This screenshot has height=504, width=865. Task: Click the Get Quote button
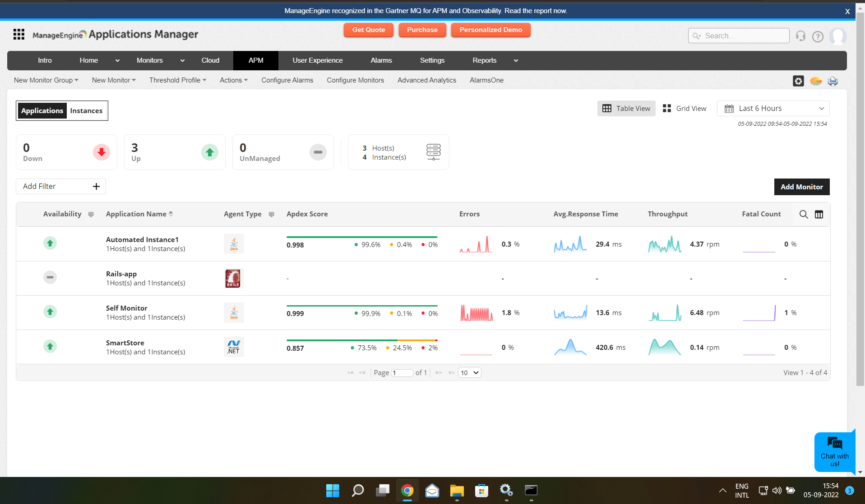369,30
